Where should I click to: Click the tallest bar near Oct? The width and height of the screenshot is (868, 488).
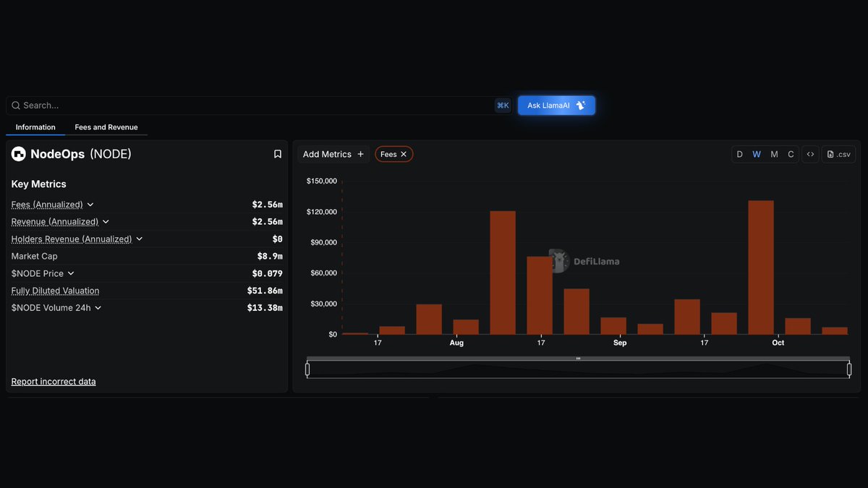pos(761,267)
